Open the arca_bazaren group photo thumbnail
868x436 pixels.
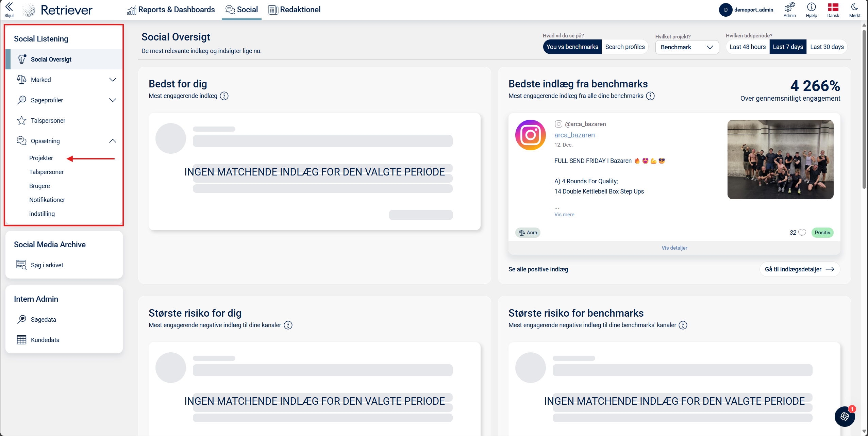(x=780, y=160)
